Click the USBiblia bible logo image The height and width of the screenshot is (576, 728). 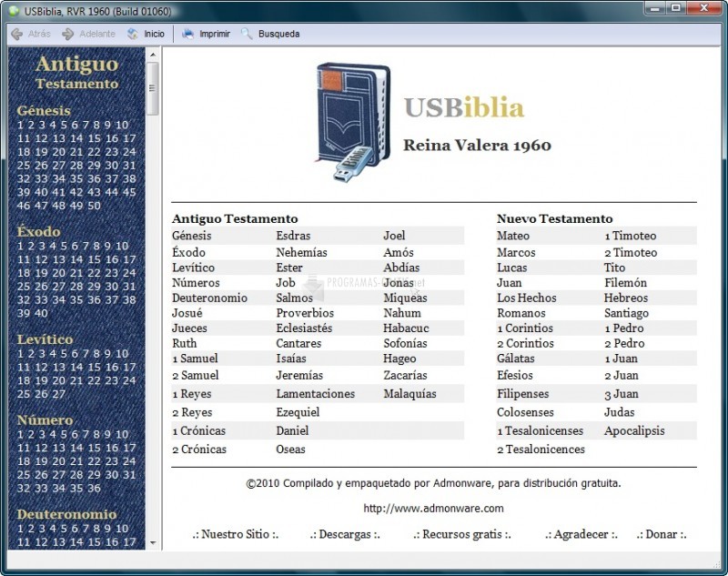pos(353,122)
